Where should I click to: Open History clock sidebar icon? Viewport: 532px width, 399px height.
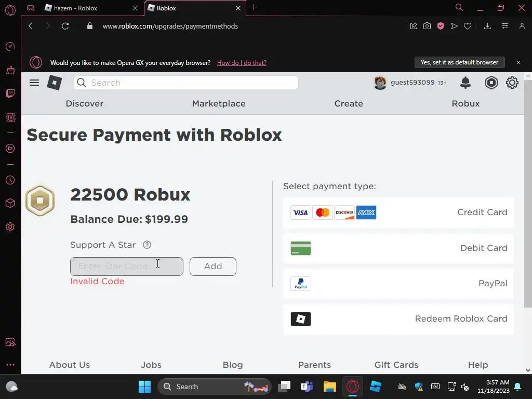coord(10,180)
